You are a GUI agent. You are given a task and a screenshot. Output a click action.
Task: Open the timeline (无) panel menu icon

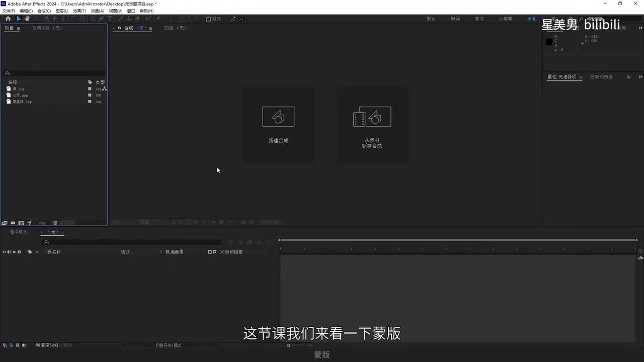coord(62,232)
